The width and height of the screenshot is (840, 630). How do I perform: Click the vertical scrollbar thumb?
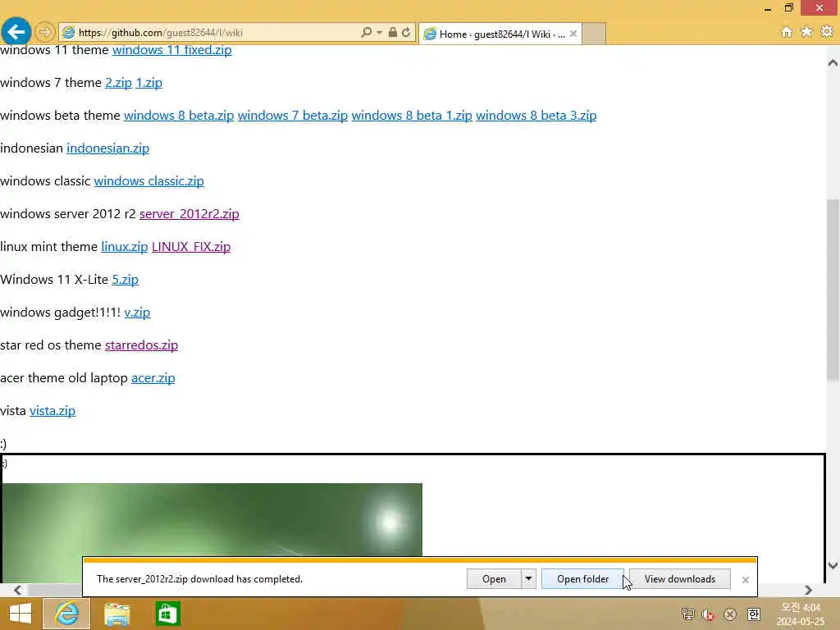(x=833, y=290)
